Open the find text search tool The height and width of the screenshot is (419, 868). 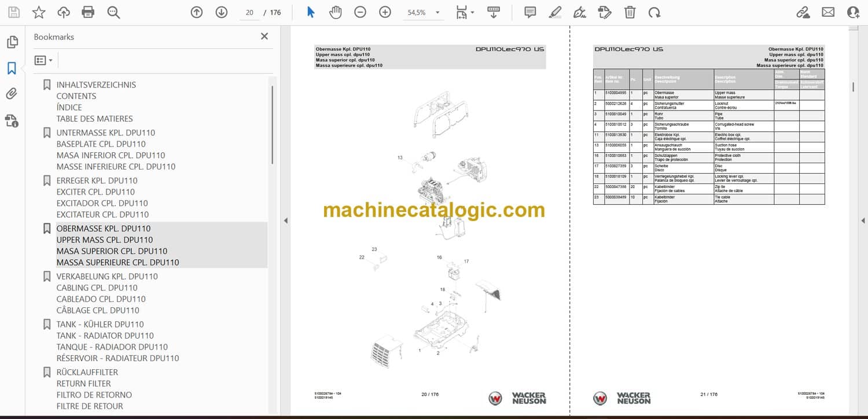[x=113, y=12]
